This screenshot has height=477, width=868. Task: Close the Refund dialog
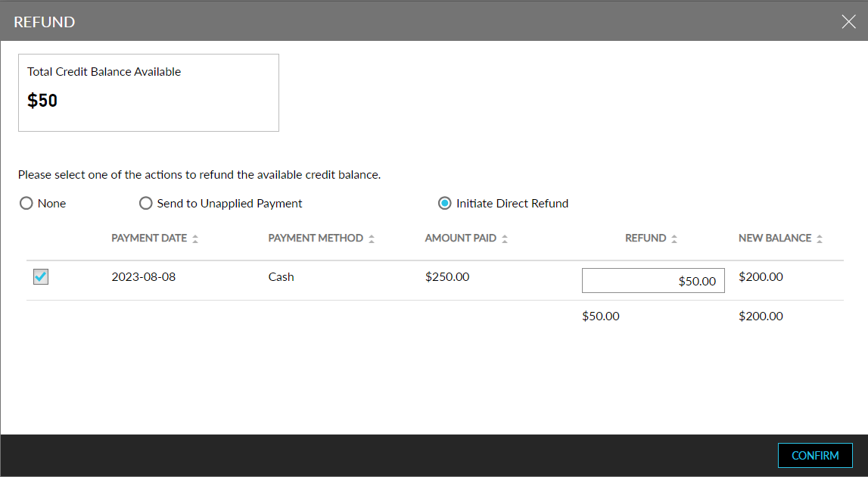coord(848,21)
